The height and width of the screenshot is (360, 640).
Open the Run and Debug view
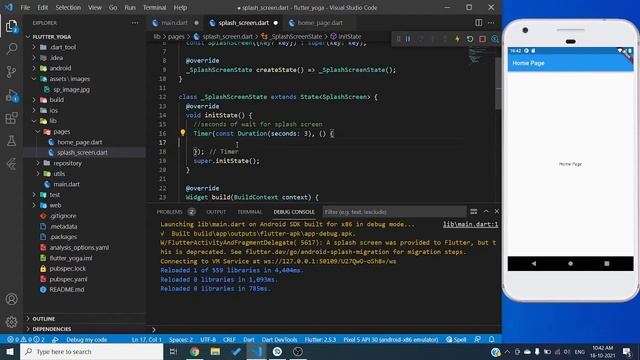tap(11, 96)
